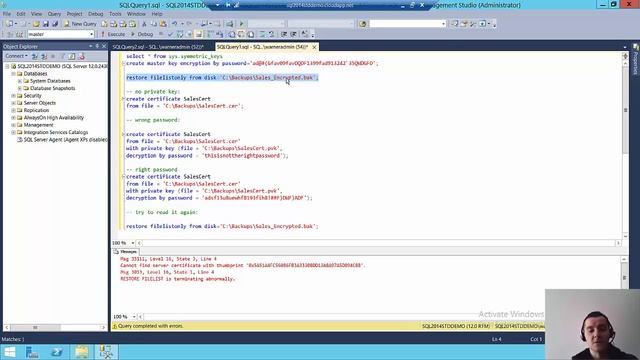Expand the Database Snapshots node

[x=20, y=88]
